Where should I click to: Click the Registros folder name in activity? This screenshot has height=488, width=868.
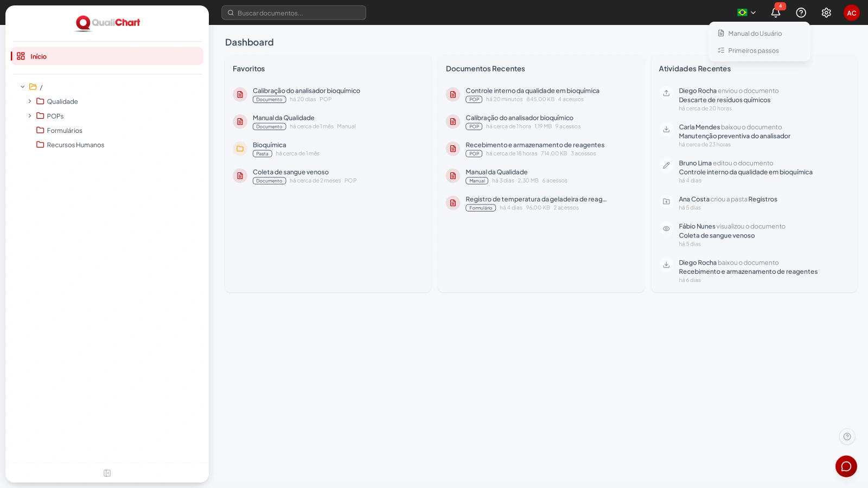[763, 199]
